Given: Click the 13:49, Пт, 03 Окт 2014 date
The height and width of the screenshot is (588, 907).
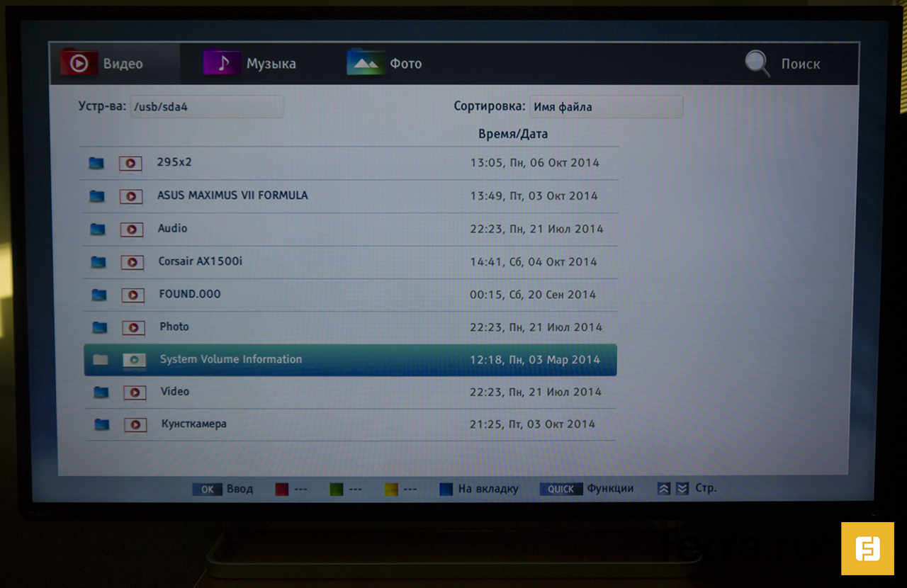Looking at the screenshot, I should pos(534,196).
